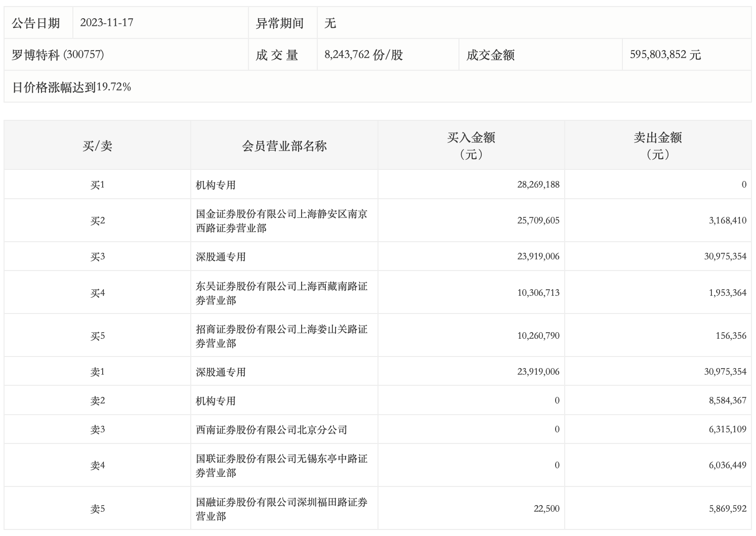Click the sell amount 3,168,410
The height and width of the screenshot is (536, 756).
pos(727,220)
